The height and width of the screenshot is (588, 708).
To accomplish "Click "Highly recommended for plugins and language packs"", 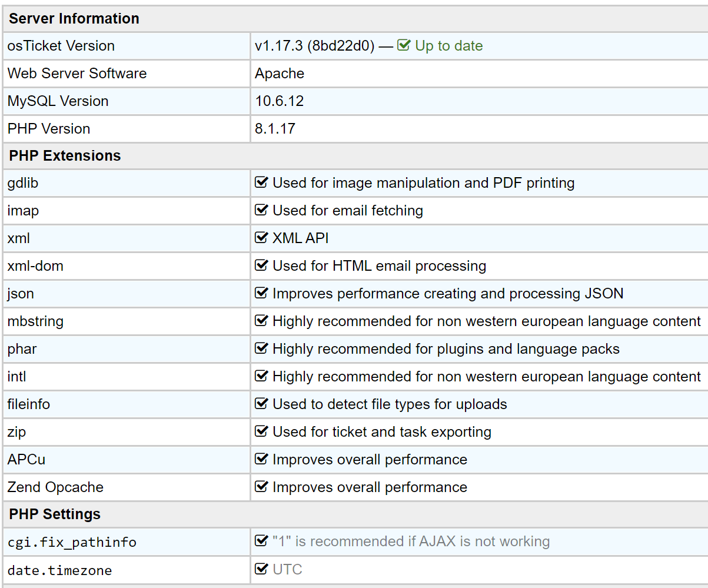I will (446, 349).
